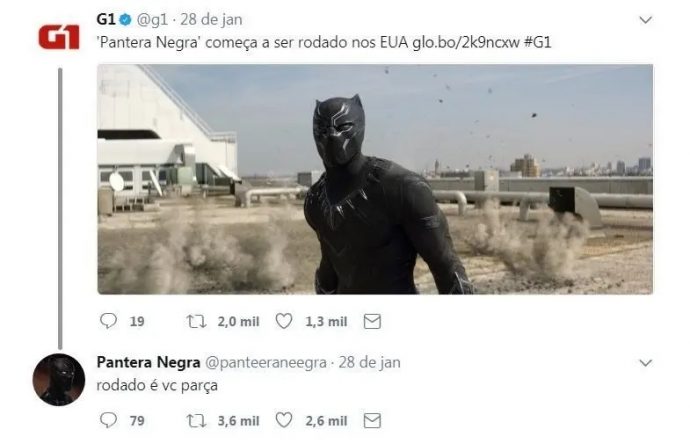
Task: Expand the G1 tweet options chevron
Action: [645, 20]
